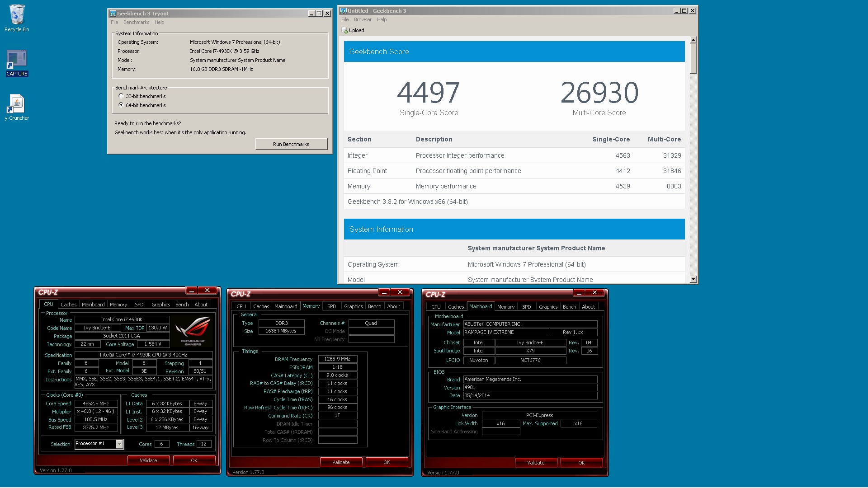The height and width of the screenshot is (488, 868).
Task: Click the Floating Point row in results
Action: 514,171
